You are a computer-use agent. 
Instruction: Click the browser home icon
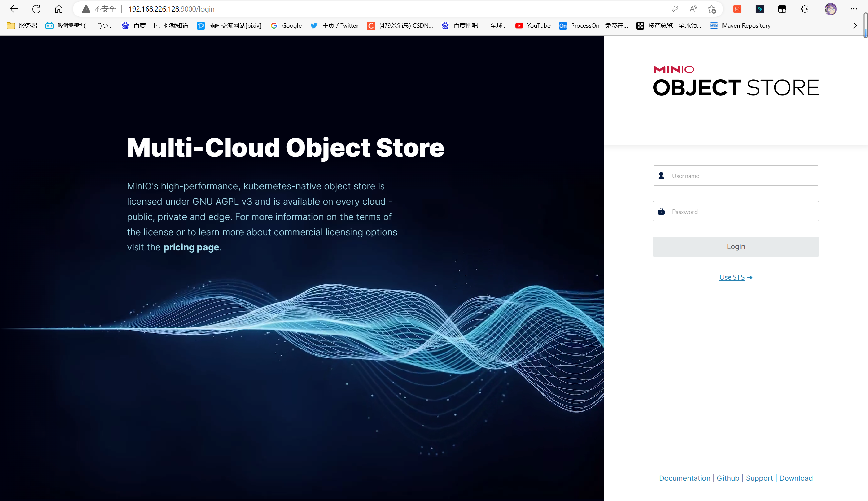[59, 9]
